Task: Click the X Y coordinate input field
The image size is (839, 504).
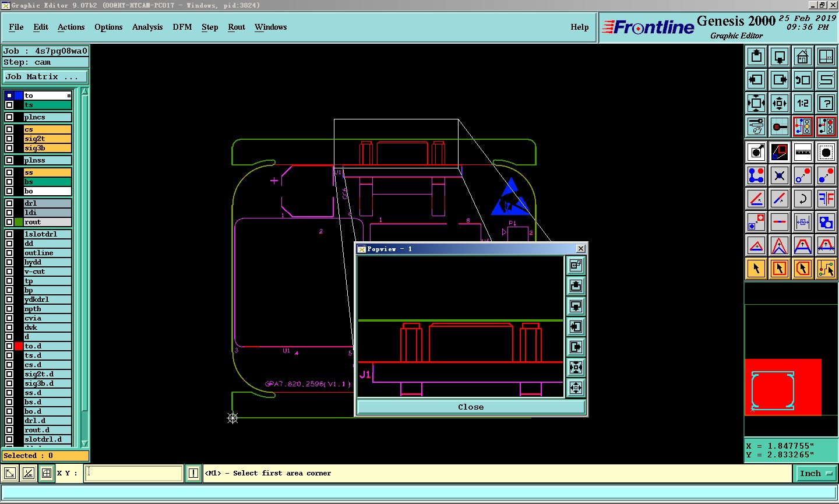Action: [134, 473]
